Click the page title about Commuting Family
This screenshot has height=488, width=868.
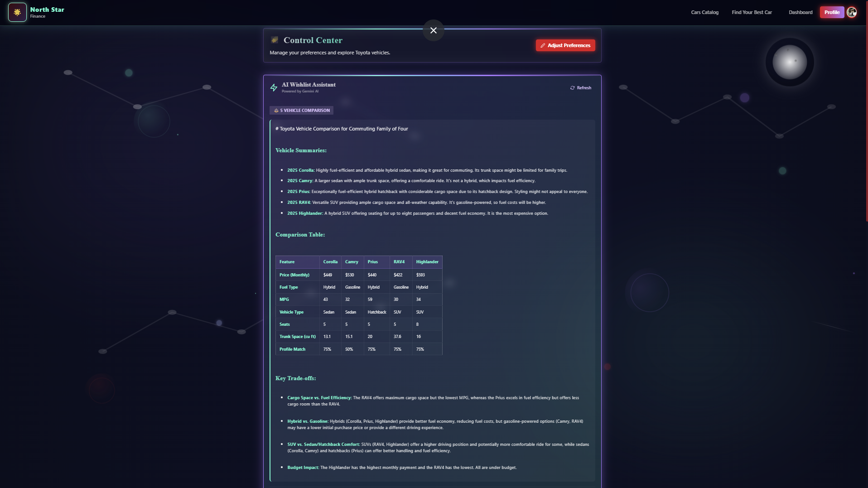coord(342,129)
